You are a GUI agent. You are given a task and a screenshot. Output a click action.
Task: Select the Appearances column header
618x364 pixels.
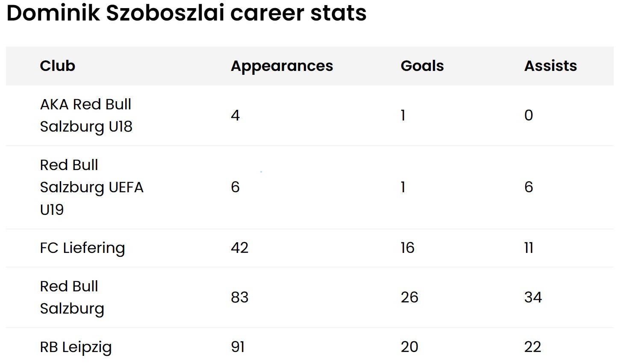point(282,66)
